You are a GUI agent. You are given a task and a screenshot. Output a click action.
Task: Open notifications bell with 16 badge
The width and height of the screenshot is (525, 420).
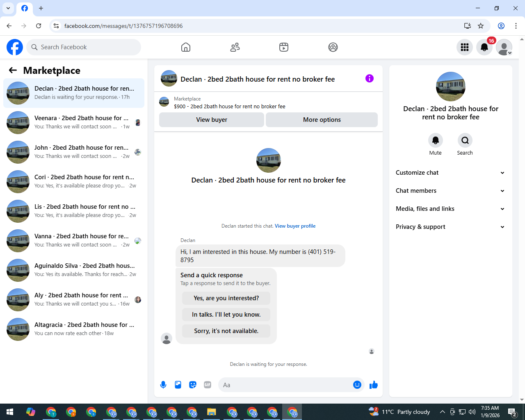click(x=484, y=47)
